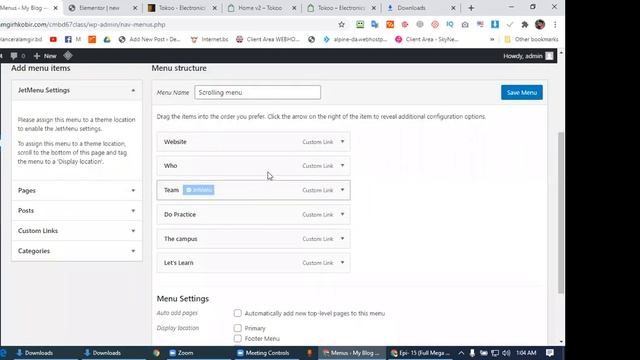The width and height of the screenshot is (640, 360).
Task: Close the Menus - My Blog tab
Action: coord(56,8)
